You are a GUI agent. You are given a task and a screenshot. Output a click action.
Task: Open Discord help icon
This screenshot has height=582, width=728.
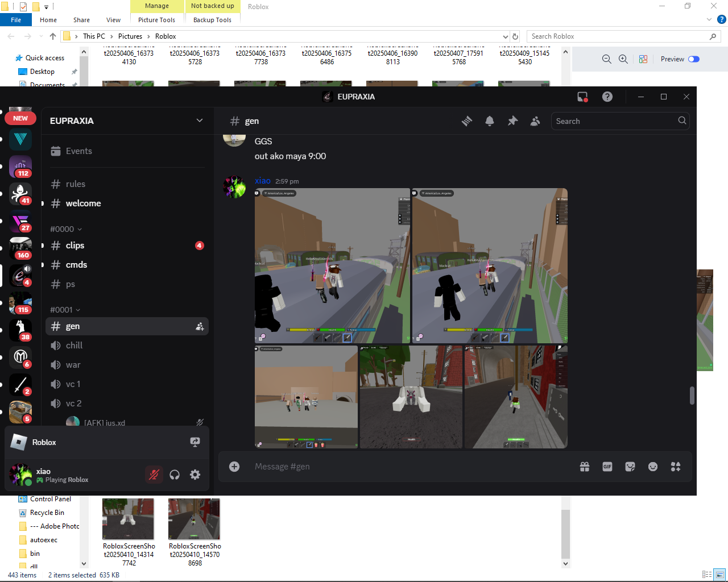pos(607,97)
